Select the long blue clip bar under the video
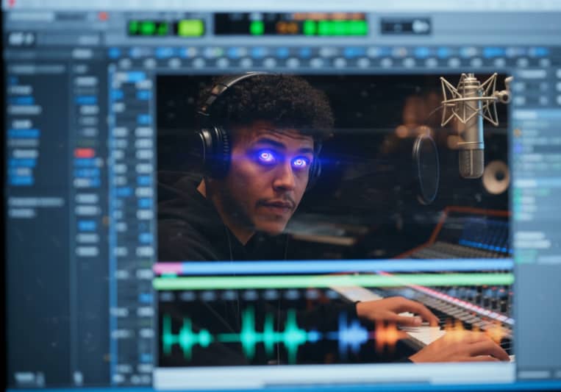 tap(347, 267)
